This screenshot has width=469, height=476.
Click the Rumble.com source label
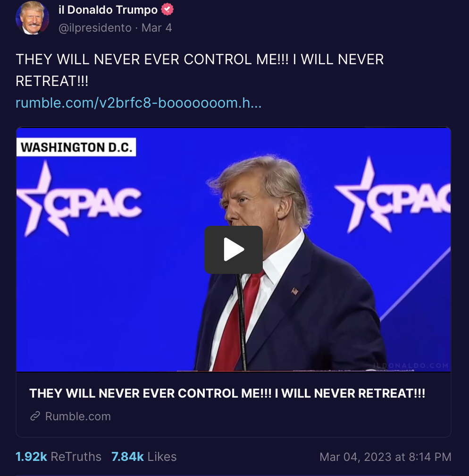(x=78, y=416)
